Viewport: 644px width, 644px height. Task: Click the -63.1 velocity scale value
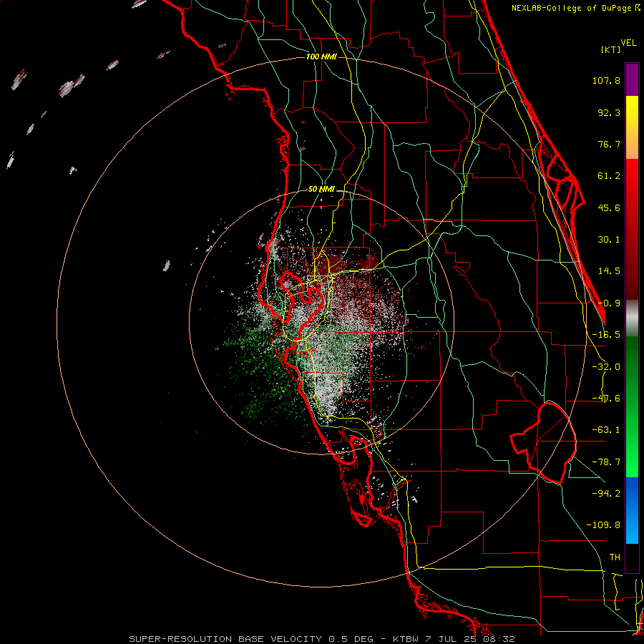click(x=606, y=430)
